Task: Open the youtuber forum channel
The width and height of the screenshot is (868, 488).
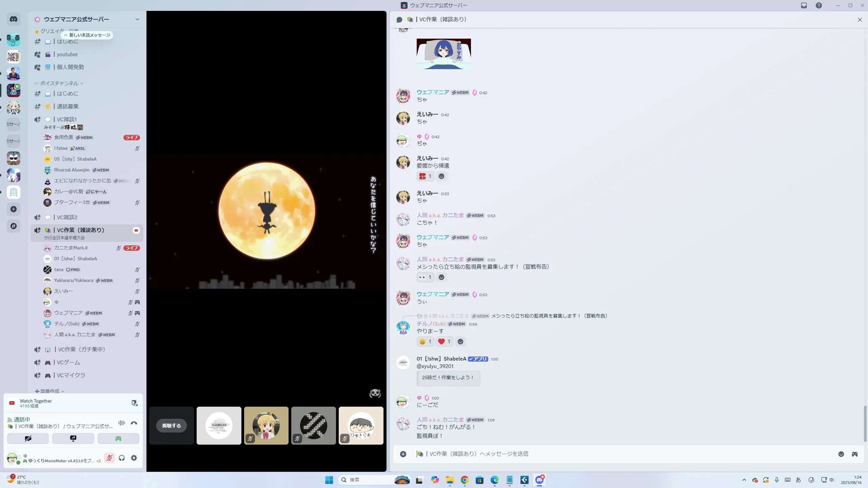Action: (67, 55)
